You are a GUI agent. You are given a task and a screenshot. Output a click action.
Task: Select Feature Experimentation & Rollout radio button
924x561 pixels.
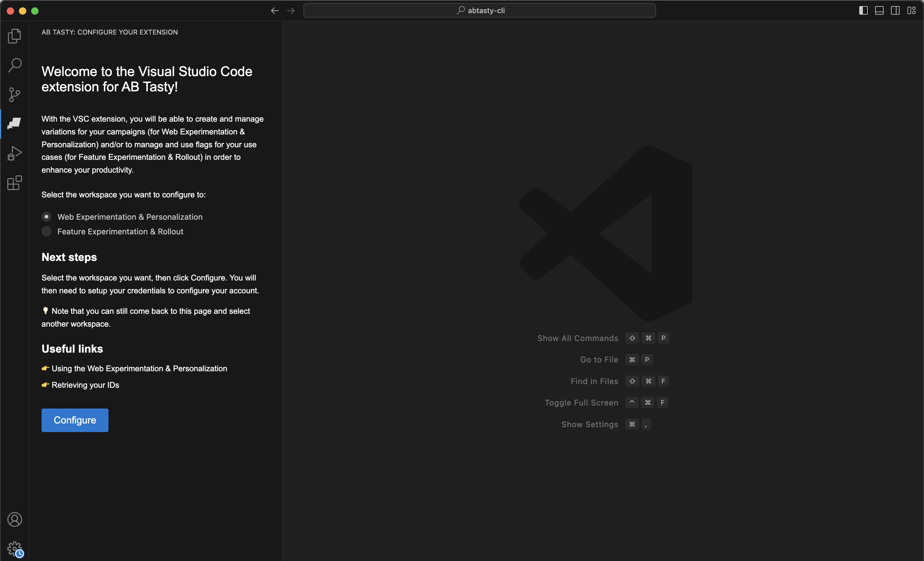[46, 231]
